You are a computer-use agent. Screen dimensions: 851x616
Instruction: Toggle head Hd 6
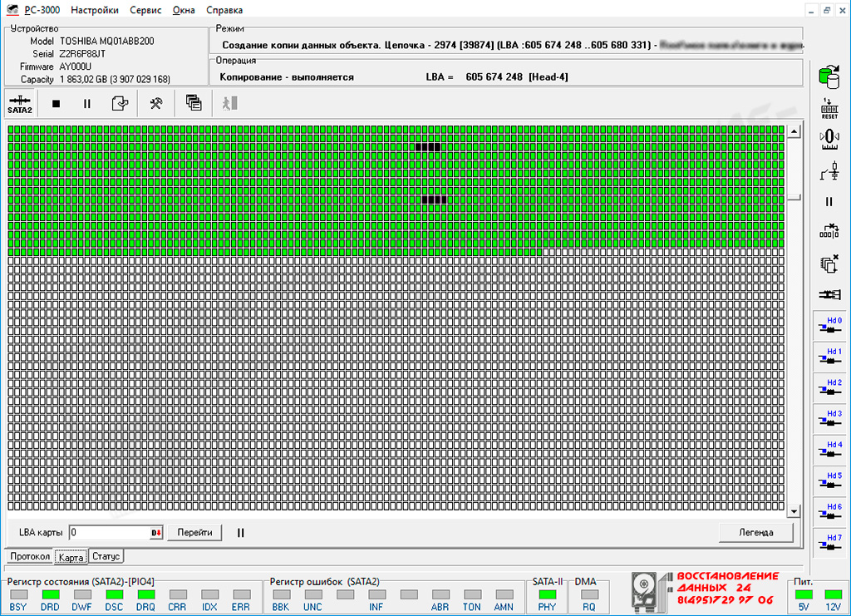pos(830,511)
